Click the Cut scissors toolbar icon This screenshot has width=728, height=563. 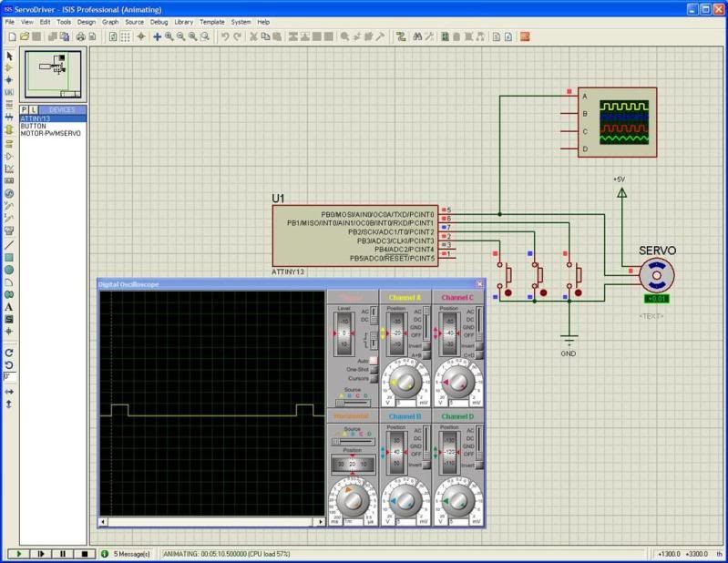pyautogui.click(x=253, y=36)
